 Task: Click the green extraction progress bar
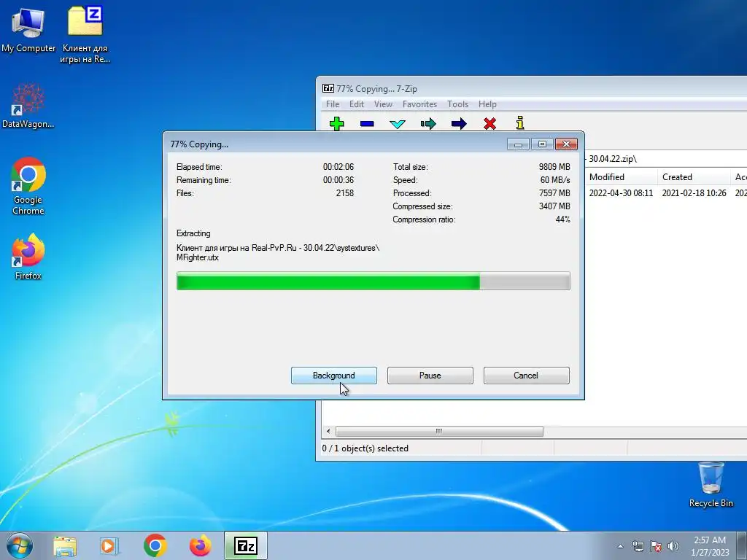tap(373, 281)
